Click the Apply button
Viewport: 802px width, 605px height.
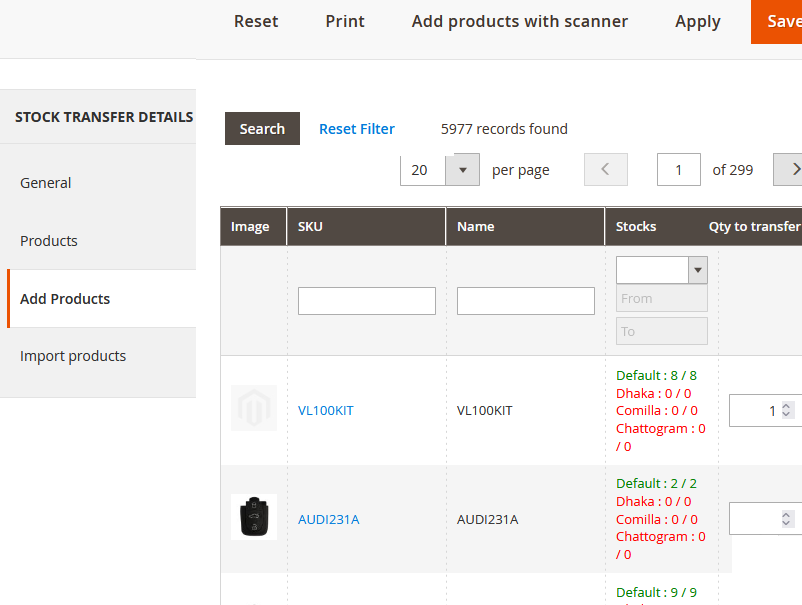point(698,22)
